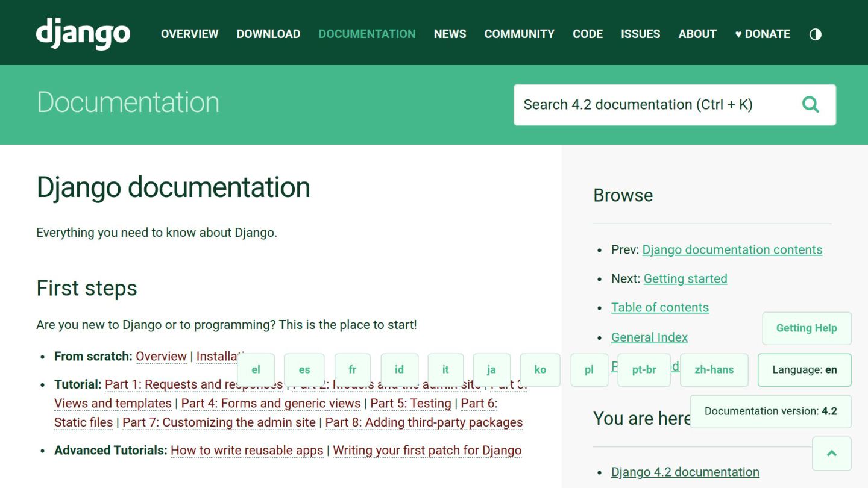Screen dimensions: 868x488
Task: Choose the pt-br language option
Action: click(644, 370)
